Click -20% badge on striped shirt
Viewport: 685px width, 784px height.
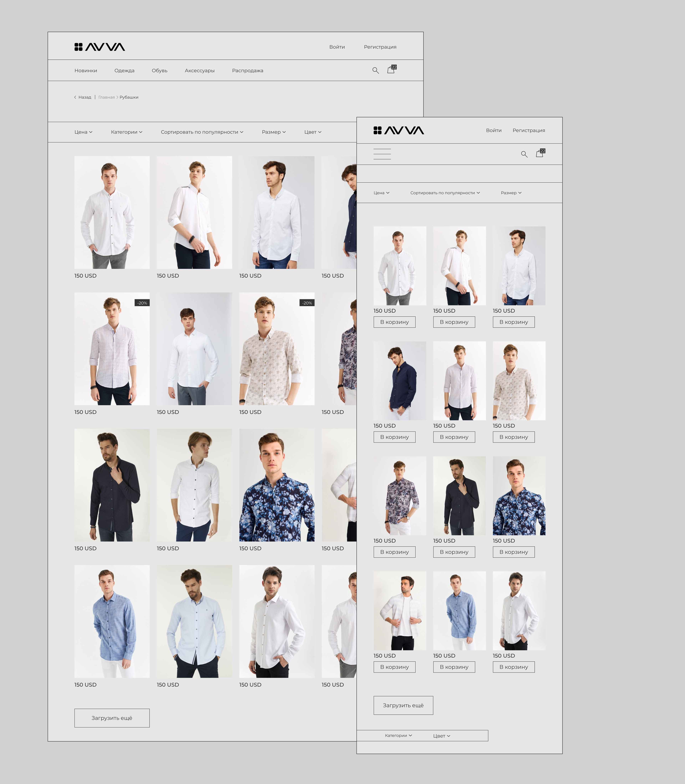click(x=142, y=303)
